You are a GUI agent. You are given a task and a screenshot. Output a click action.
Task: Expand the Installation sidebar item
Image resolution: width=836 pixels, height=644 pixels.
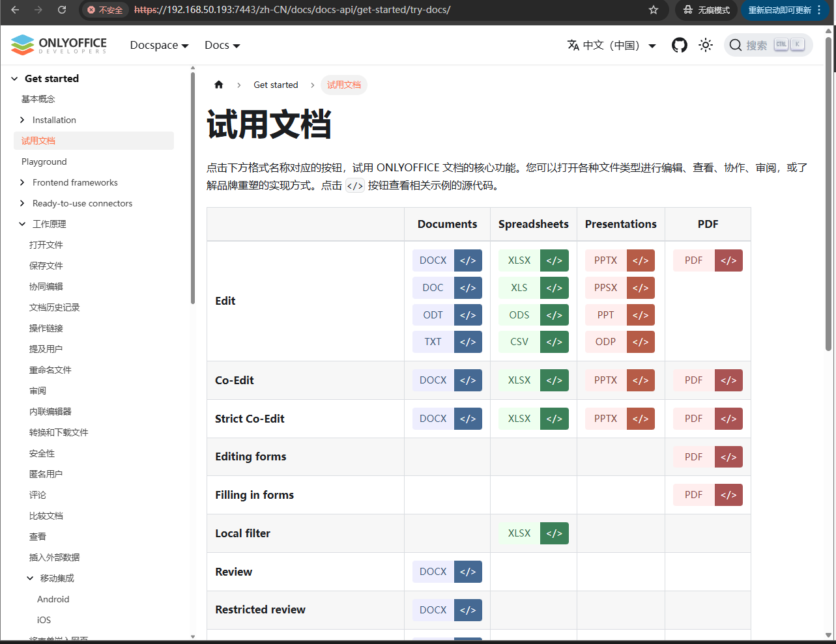coord(22,120)
